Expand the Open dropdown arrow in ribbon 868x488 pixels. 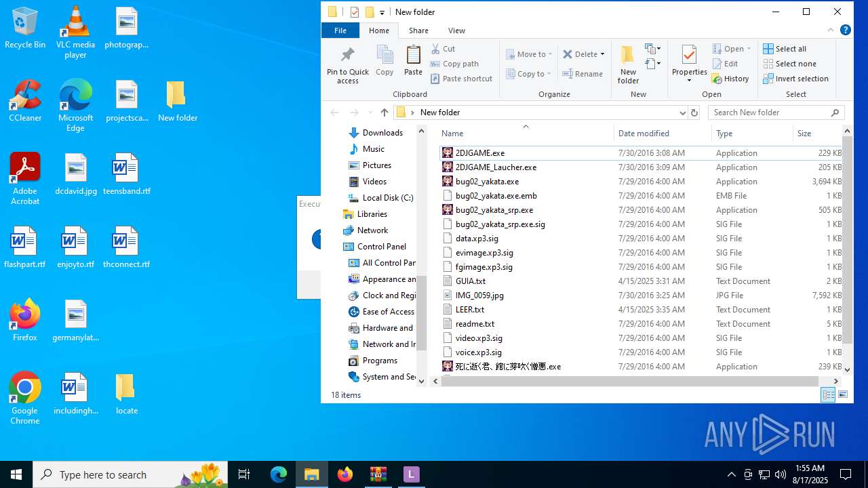point(749,49)
